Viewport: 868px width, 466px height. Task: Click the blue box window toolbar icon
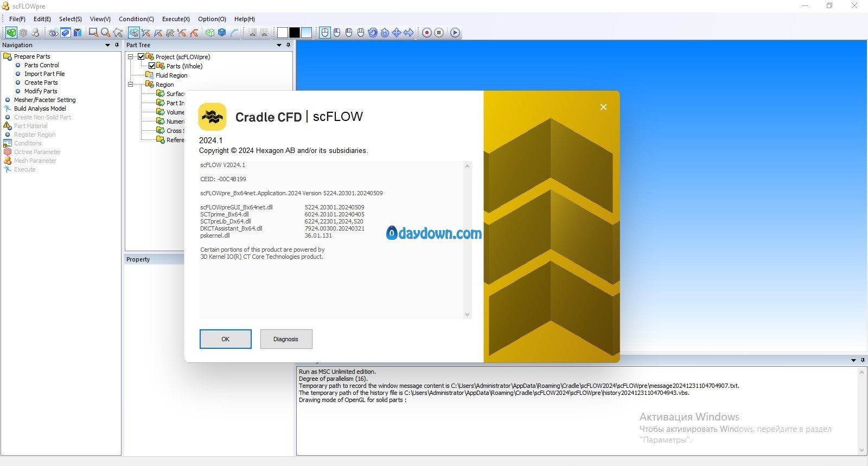click(66, 33)
